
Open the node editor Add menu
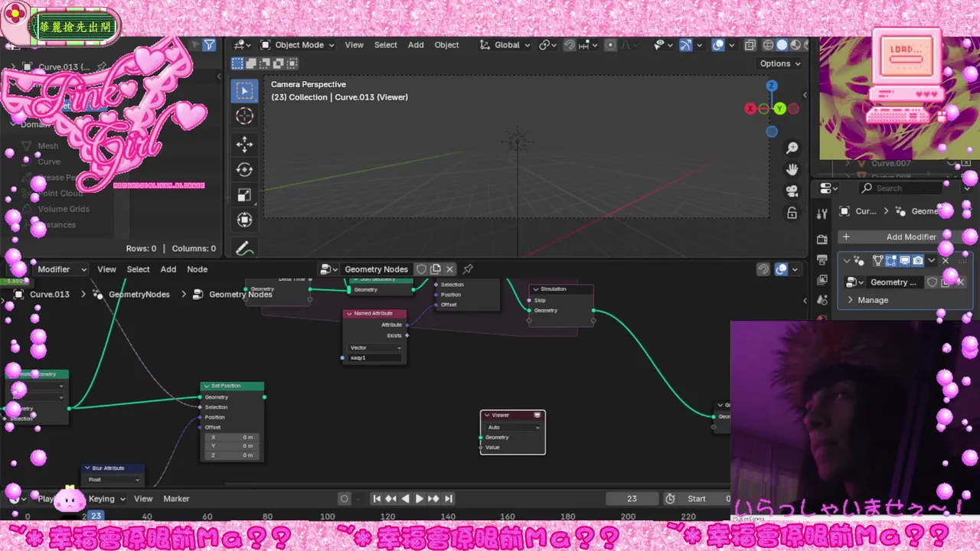point(168,269)
